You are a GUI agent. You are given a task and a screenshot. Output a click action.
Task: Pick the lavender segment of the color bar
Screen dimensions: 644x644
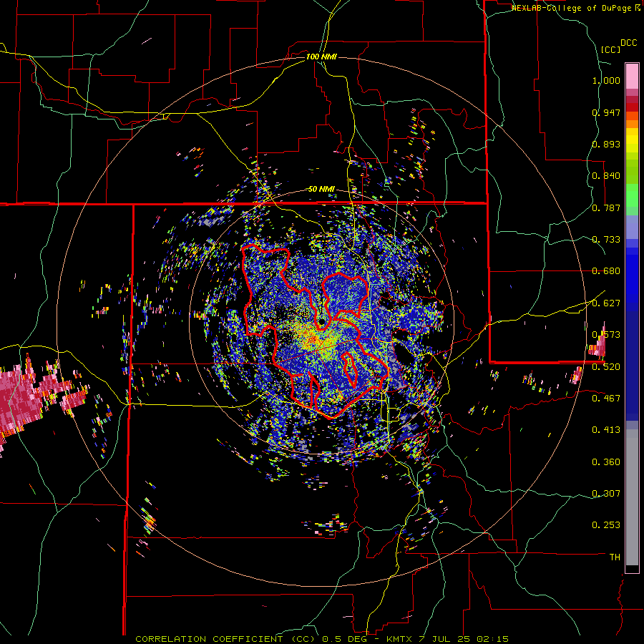pyautogui.click(x=632, y=228)
